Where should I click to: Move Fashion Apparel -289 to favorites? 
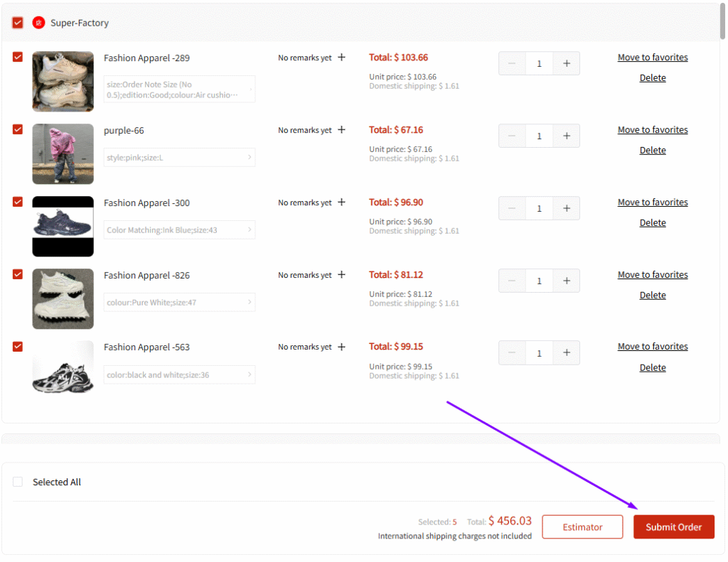click(653, 58)
